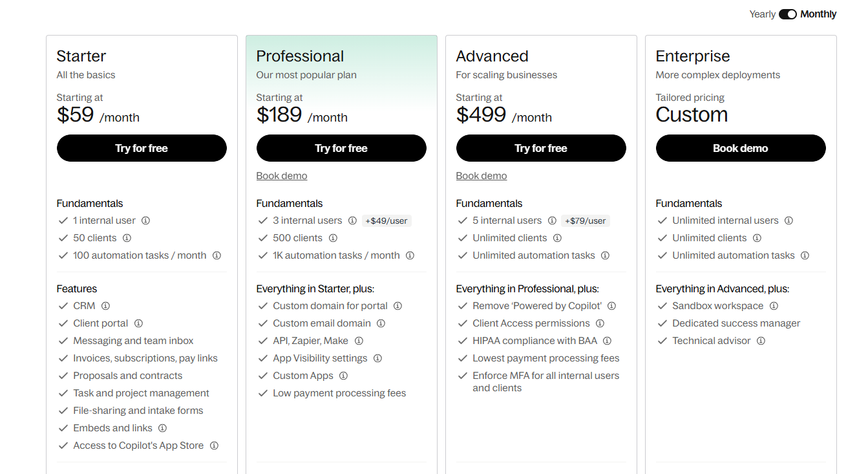Show info for Technical advisor
Screen dimensions: 868x474
coord(761,341)
